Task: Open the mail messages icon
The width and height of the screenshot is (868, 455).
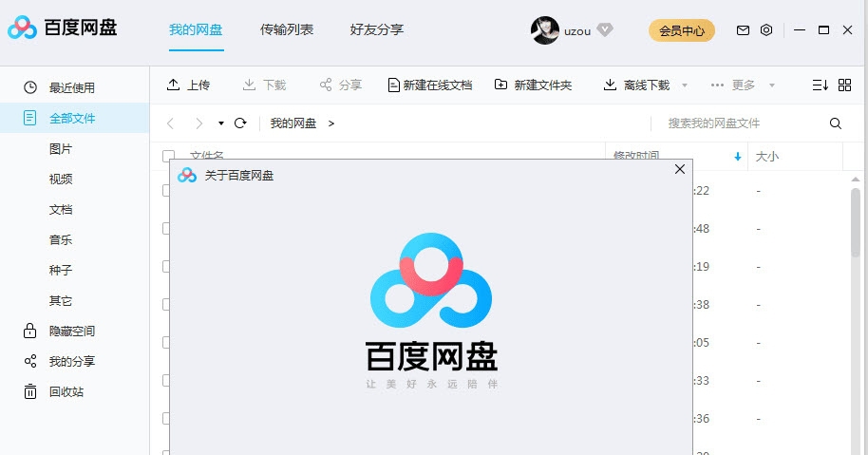Action: pyautogui.click(x=743, y=30)
